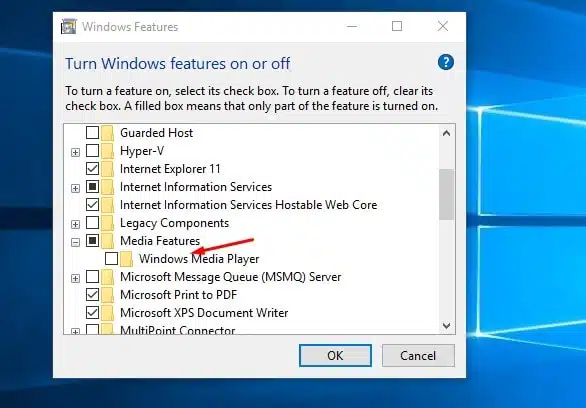Screen dimensions: 586x408
Task: Click the XPS Document Writer folder icon
Action: 108,313
